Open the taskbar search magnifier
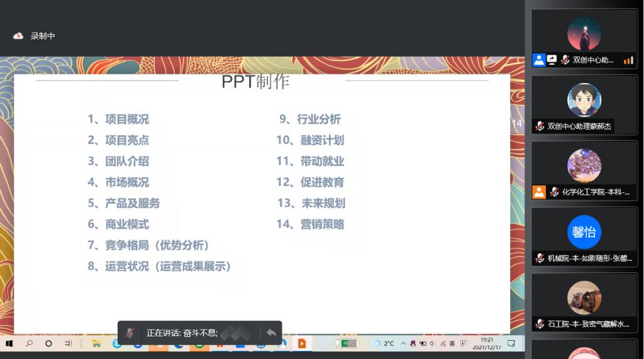Screen dimensions: 644x359 tap(29, 344)
